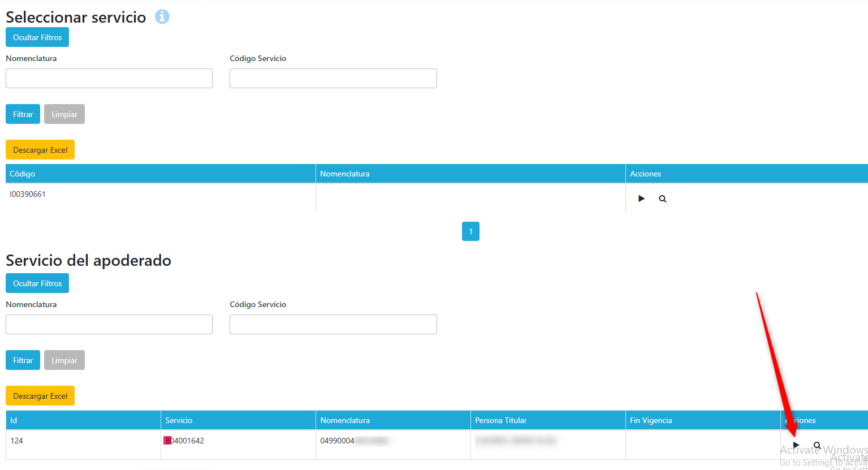Click the magnifier icon for service I00390661
Screen dimensions: 868x470
point(663,199)
